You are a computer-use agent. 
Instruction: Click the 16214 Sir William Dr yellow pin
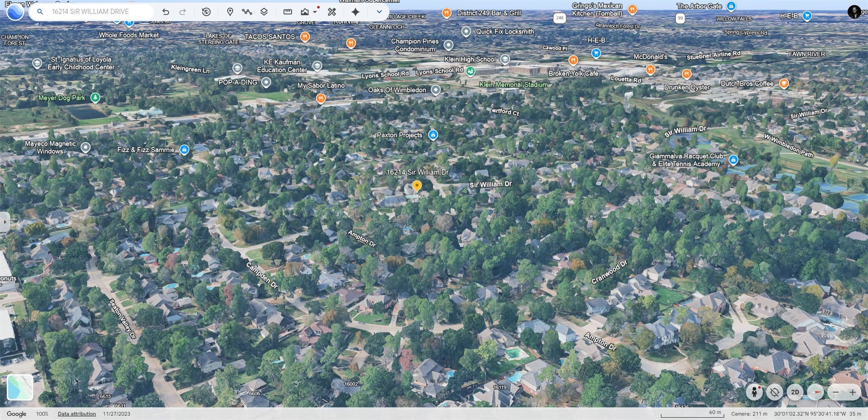tap(417, 185)
